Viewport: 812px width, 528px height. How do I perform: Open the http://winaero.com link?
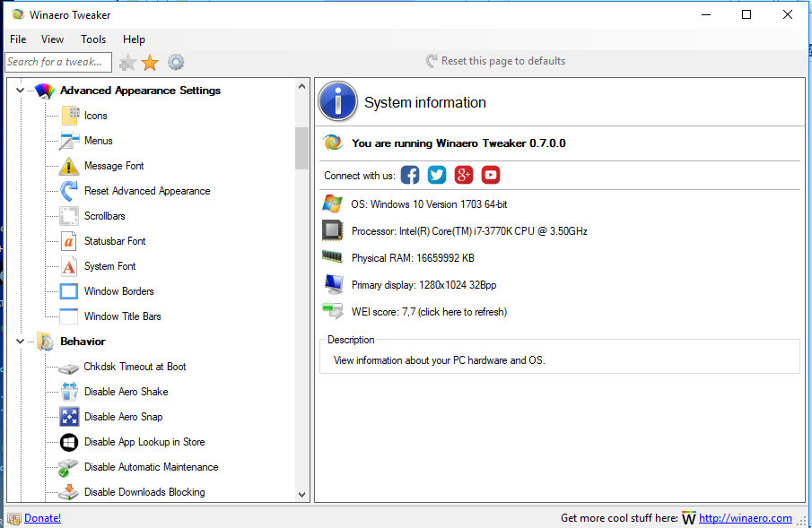[746, 517]
